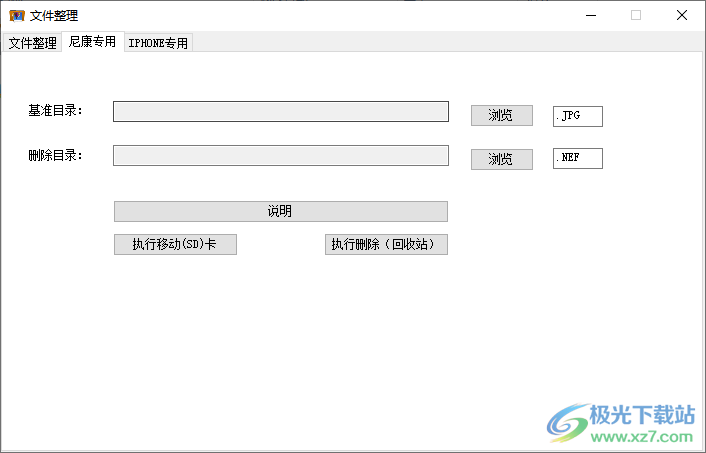The width and height of the screenshot is (706, 453).
Task: Run 执行删除（回收站）
Action: pos(386,244)
